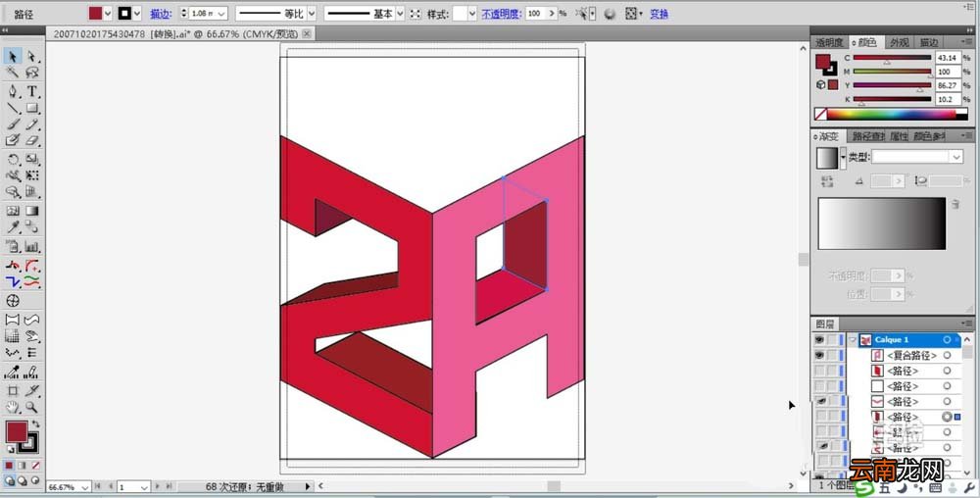Open stroke color dropdown in control bar
The width and height of the screenshot is (980, 498).
click(x=137, y=13)
